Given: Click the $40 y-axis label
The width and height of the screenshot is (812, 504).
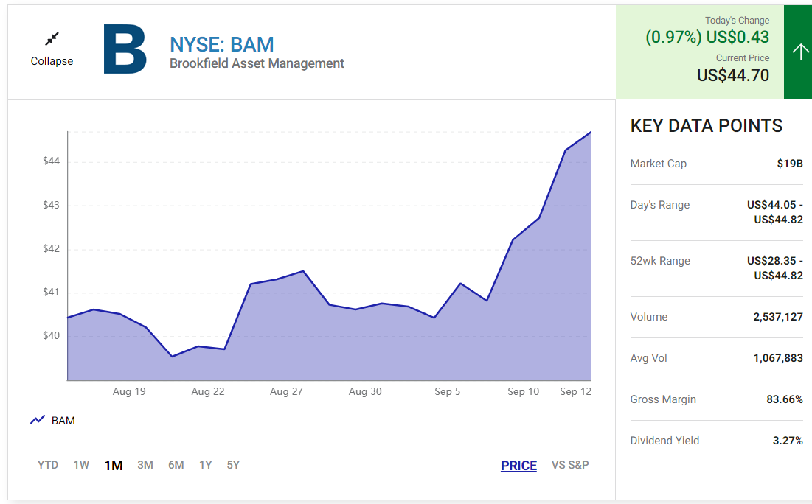Looking at the screenshot, I should [52, 336].
